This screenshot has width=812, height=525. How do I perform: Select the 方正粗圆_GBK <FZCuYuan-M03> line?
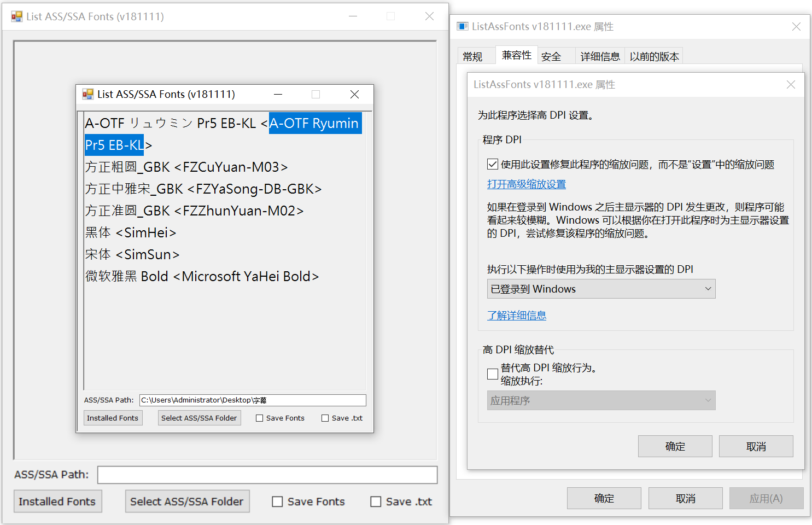[x=186, y=167]
